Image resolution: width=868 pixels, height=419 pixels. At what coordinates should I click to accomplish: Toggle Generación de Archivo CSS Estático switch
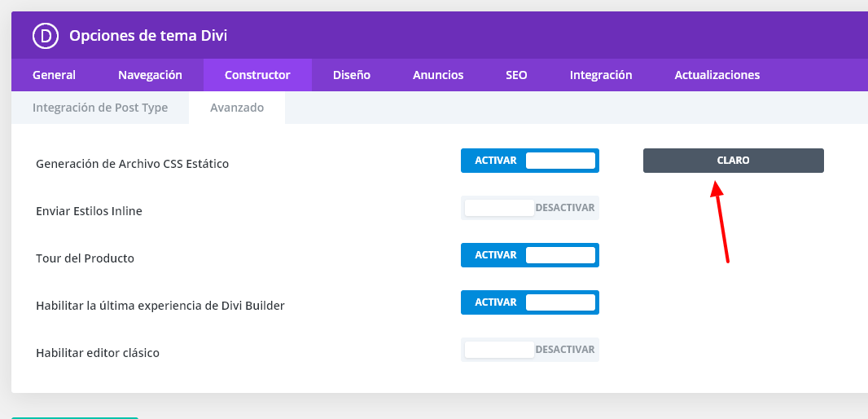(x=530, y=161)
